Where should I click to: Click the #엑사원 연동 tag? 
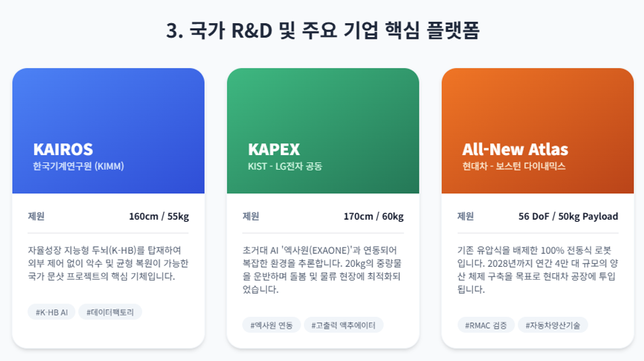pos(271,325)
